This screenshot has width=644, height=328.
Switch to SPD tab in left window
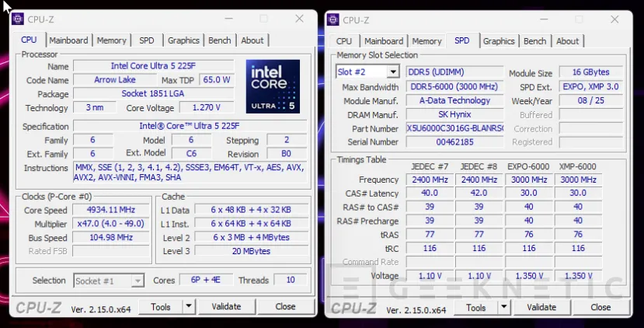point(147,40)
